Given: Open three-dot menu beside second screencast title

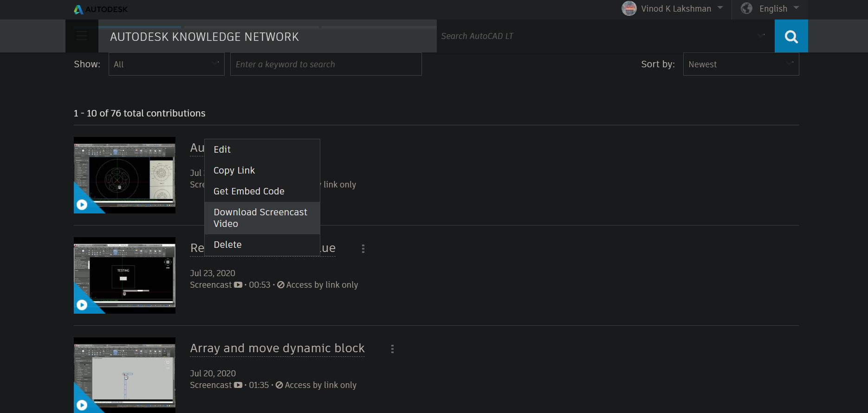Looking at the screenshot, I should (363, 249).
